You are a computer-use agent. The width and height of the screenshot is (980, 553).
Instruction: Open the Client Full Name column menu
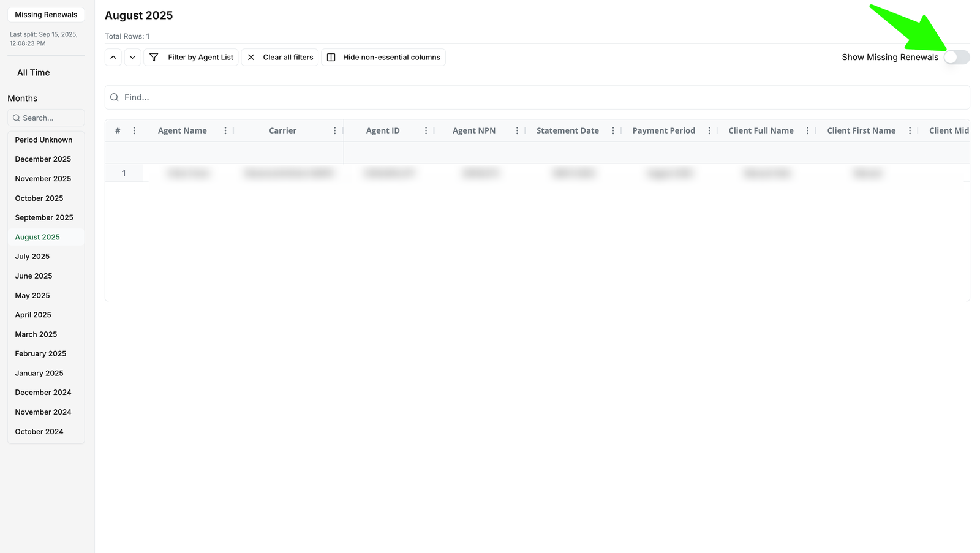[807, 130]
